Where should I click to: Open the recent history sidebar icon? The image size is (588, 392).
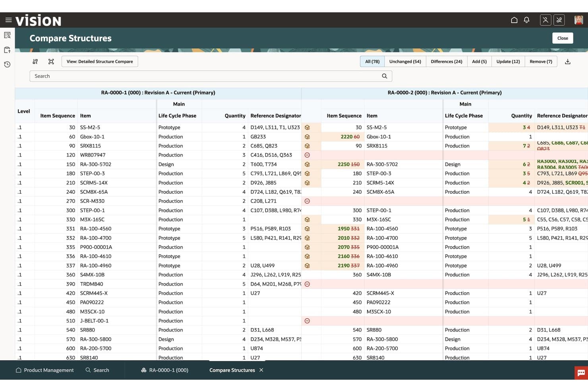7,64
